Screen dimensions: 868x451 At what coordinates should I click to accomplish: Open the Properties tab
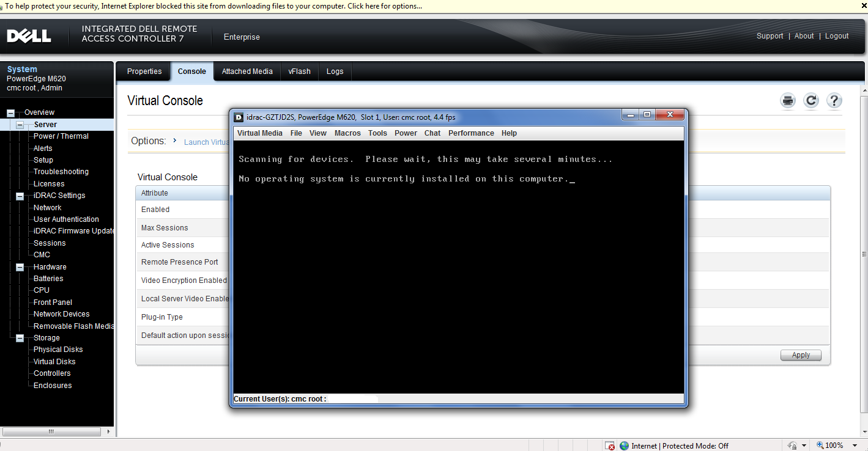pyautogui.click(x=144, y=71)
